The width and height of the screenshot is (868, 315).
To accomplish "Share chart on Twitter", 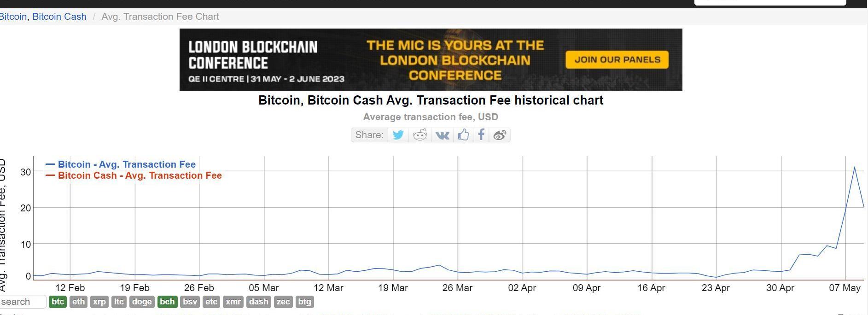I will tap(398, 135).
